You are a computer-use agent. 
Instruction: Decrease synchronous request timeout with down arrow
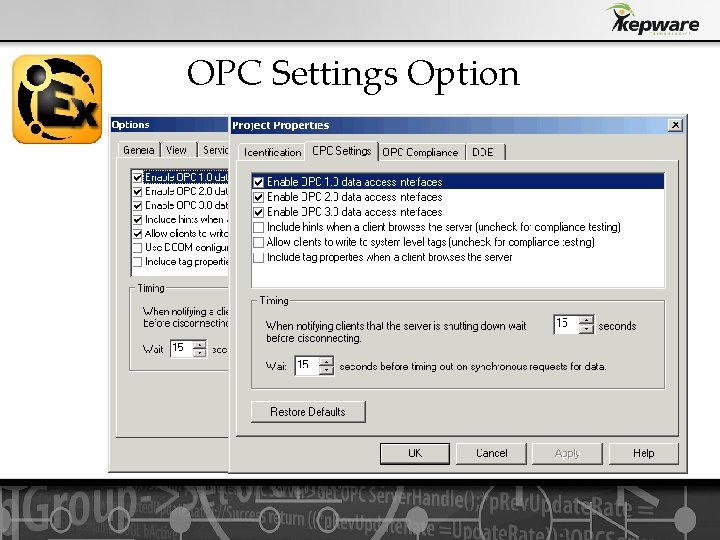326,370
